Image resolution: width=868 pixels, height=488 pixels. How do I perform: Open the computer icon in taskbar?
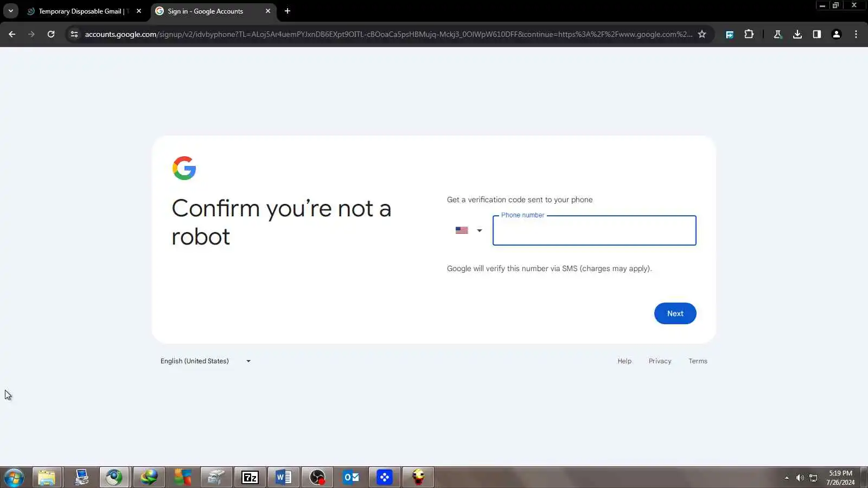coord(81,477)
